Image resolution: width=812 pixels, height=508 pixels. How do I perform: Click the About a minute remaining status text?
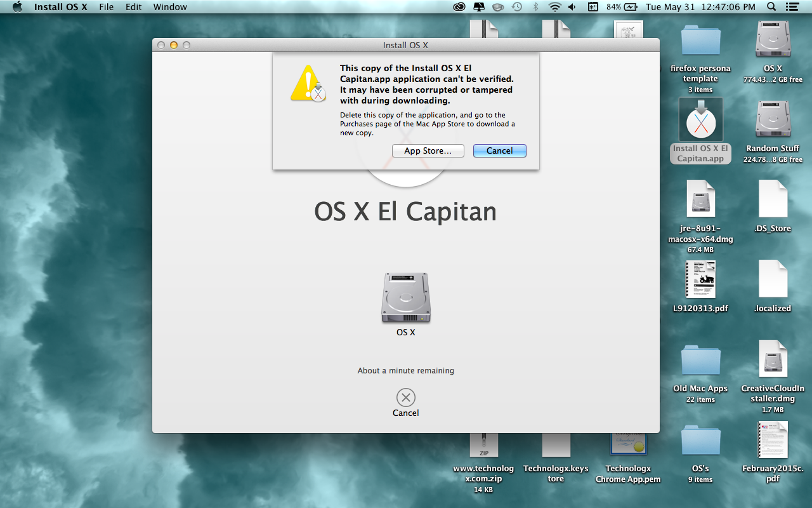[406, 370]
